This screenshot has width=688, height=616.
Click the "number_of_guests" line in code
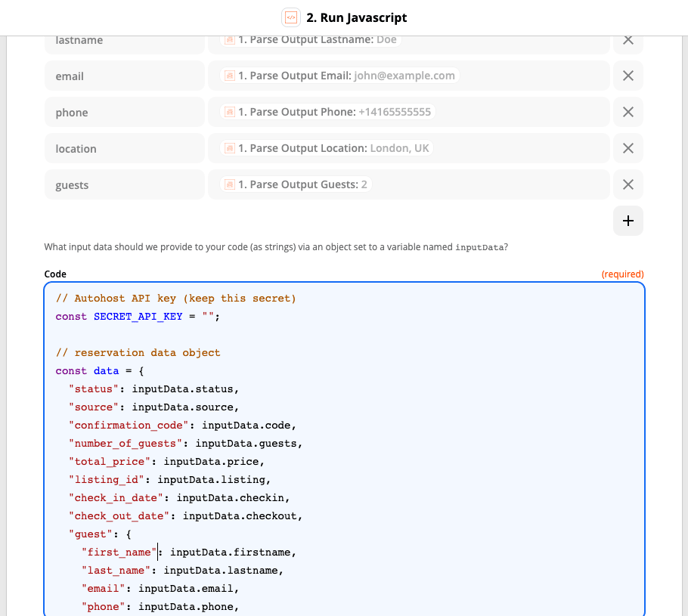186,444
